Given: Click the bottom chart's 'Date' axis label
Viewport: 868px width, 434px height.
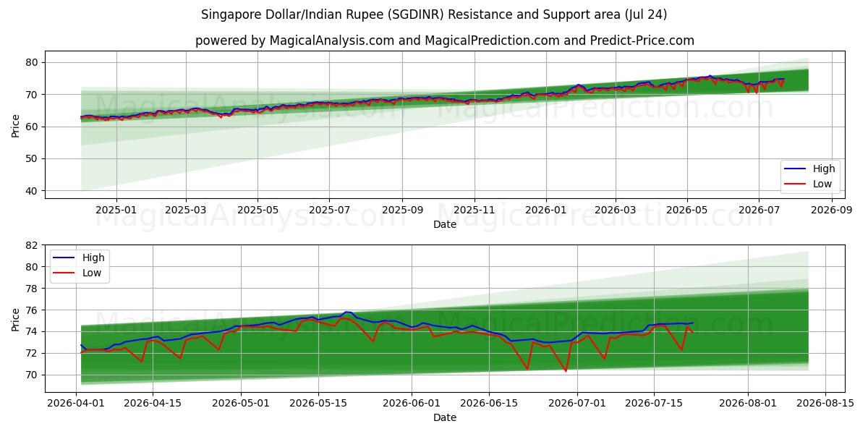Looking at the screenshot, I should coord(444,417).
